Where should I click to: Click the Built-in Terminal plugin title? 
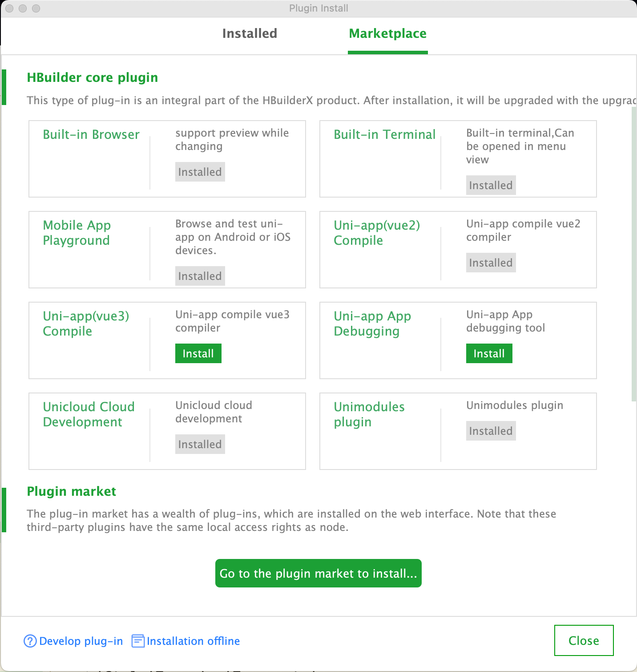[385, 134]
